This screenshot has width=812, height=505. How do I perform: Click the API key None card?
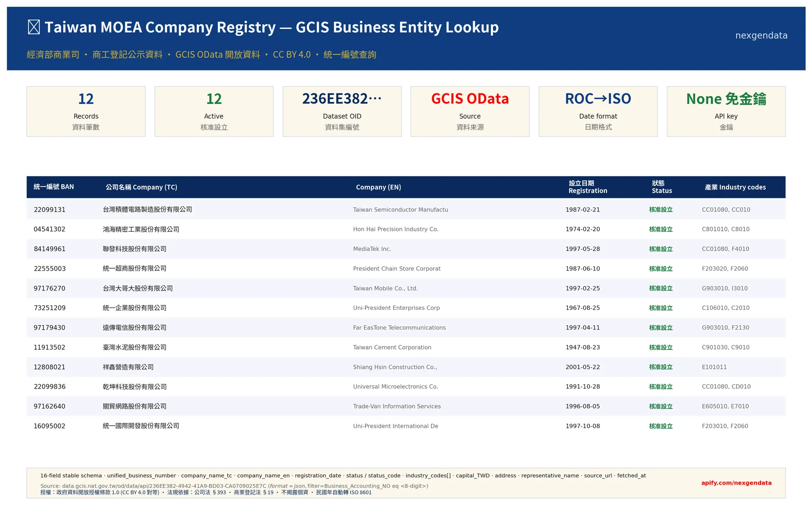click(x=726, y=111)
